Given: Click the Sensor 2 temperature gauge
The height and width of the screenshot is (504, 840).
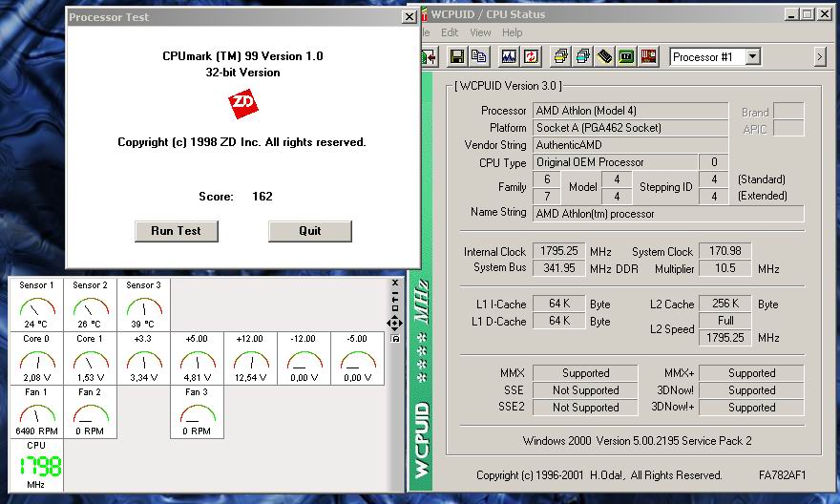Looking at the screenshot, I should pos(90,304).
